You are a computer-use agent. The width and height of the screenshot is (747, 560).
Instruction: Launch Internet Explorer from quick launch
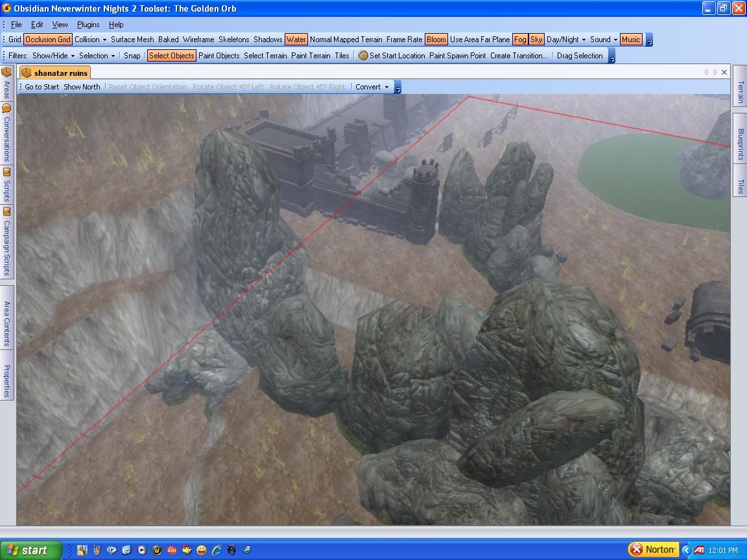coord(217,550)
